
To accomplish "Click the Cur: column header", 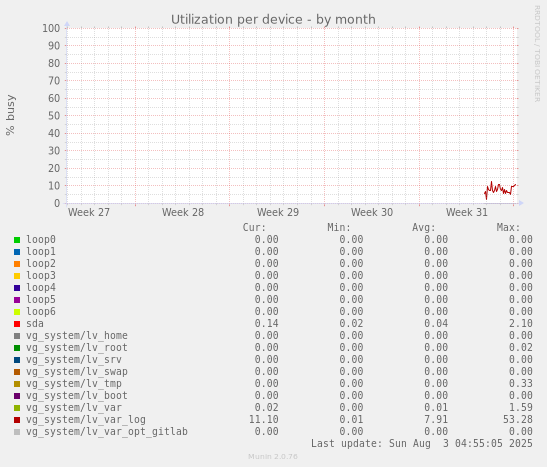I will click(254, 227).
